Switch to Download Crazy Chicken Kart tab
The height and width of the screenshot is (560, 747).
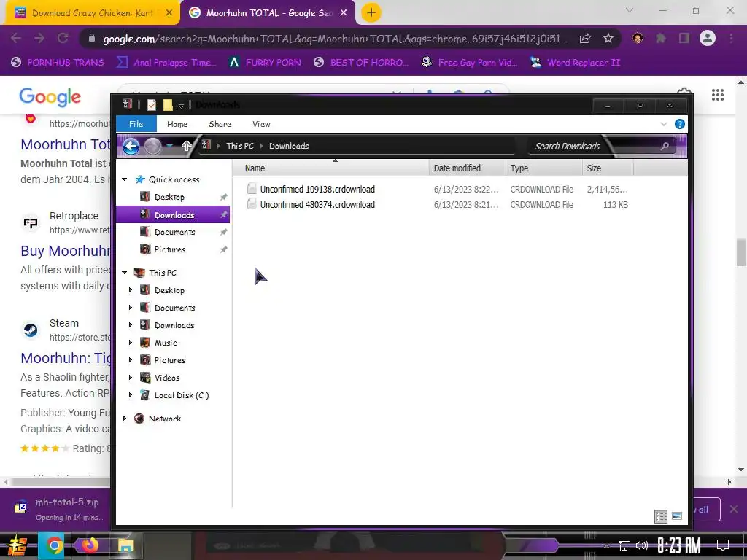92,13
